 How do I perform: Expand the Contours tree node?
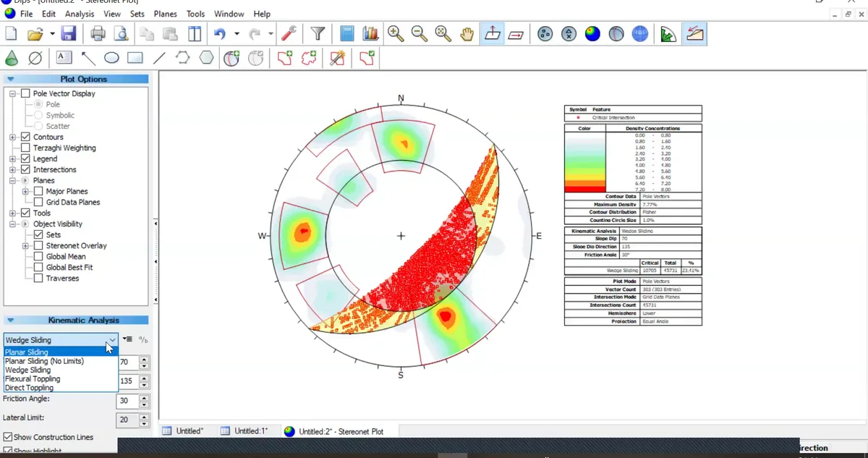13,137
